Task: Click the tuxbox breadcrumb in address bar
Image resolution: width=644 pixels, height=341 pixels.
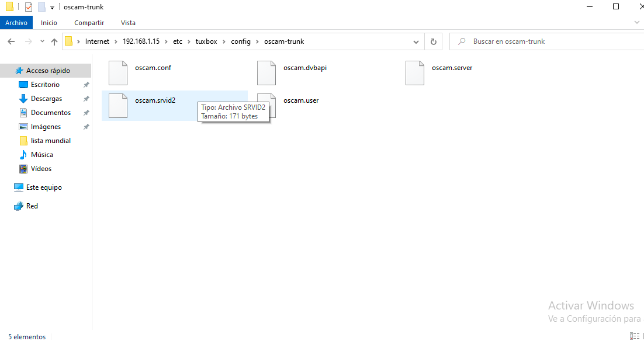Action: point(206,41)
